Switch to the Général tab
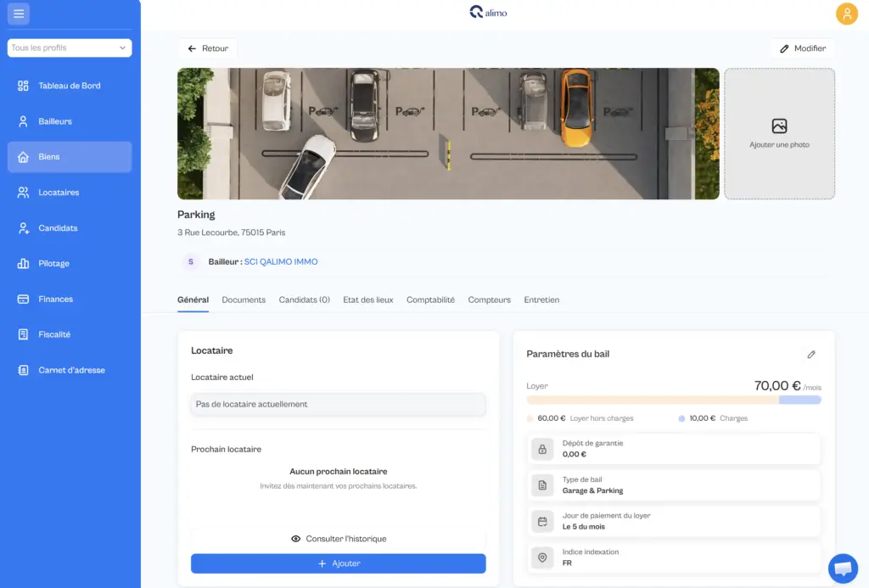Viewport: 869px width, 588px height. (x=193, y=300)
